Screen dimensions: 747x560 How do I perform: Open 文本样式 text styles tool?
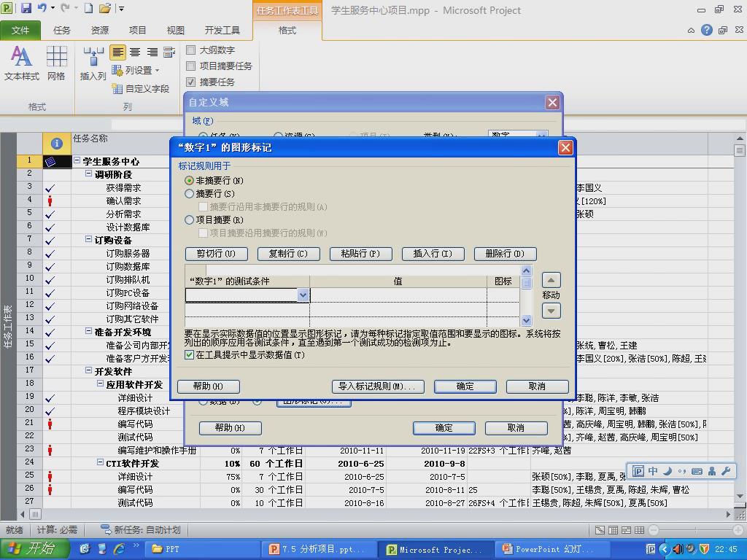[21, 63]
